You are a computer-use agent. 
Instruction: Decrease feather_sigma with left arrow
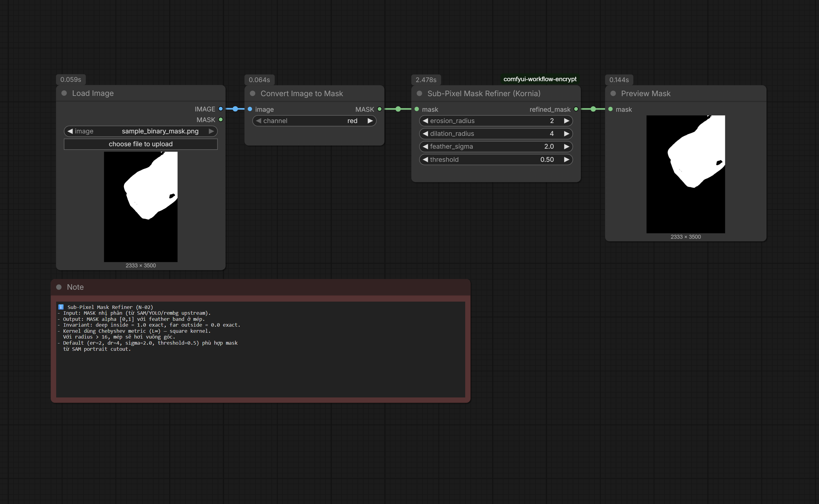click(x=425, y=147)
